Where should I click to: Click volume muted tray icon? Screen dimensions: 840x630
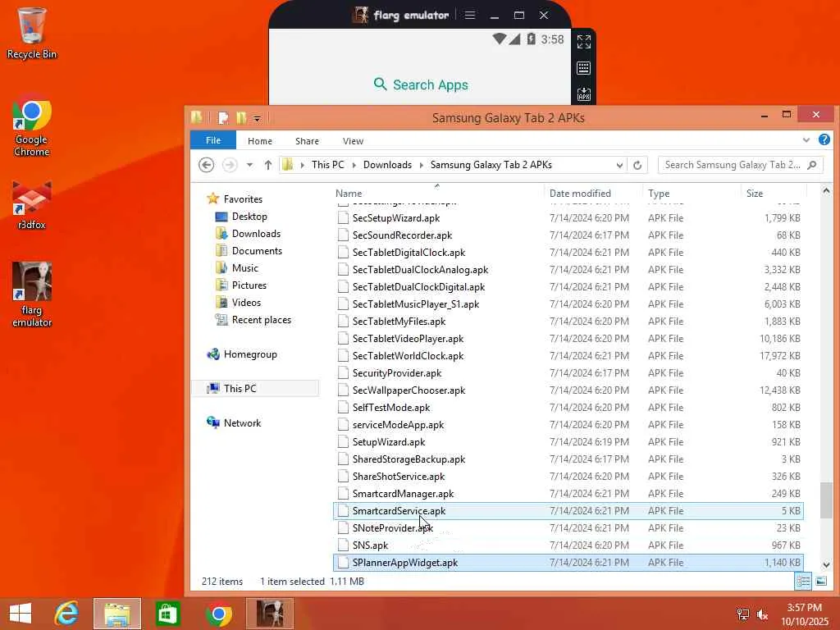click(762, 614)
